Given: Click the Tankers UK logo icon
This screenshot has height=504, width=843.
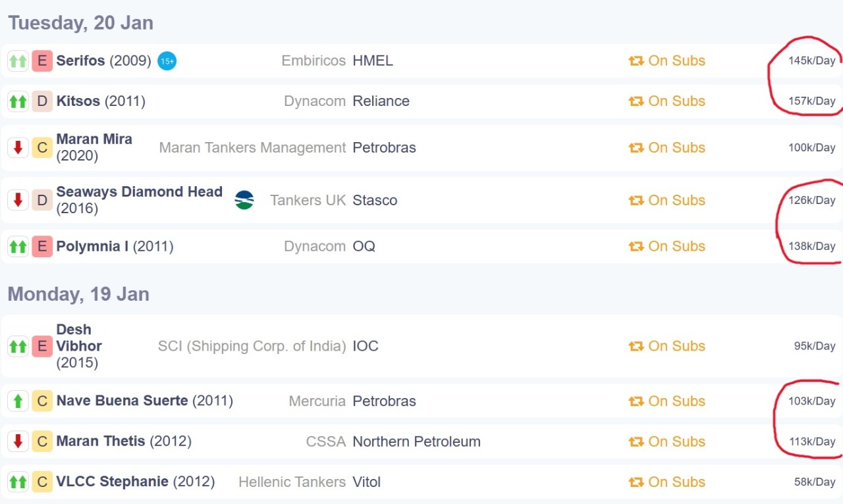Looking at the screenshot, I should tap(244, 200).
